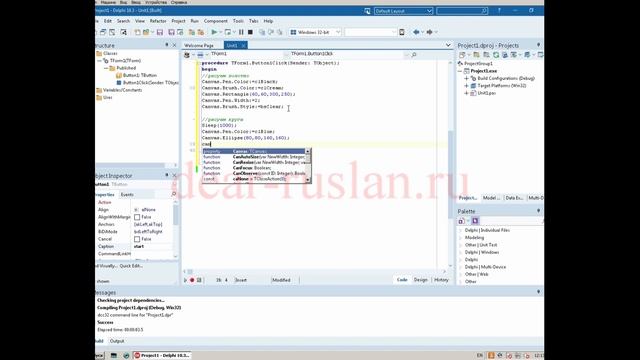Click the Object Inspector vertical scrollbar thumb
Screen dimensions: 640x360
pos(176,214)
